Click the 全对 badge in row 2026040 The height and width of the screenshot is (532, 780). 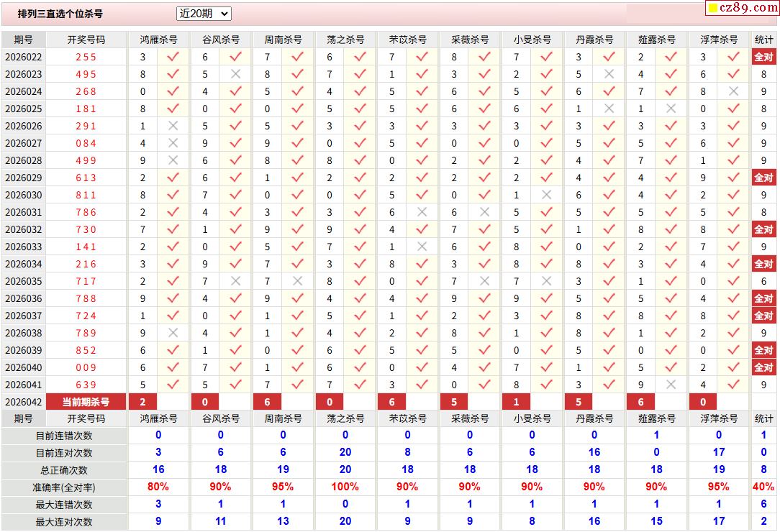[x=763, y=367]
